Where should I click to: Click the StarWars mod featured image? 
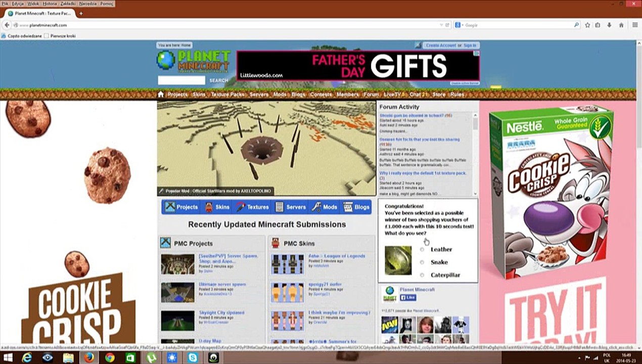266,148
